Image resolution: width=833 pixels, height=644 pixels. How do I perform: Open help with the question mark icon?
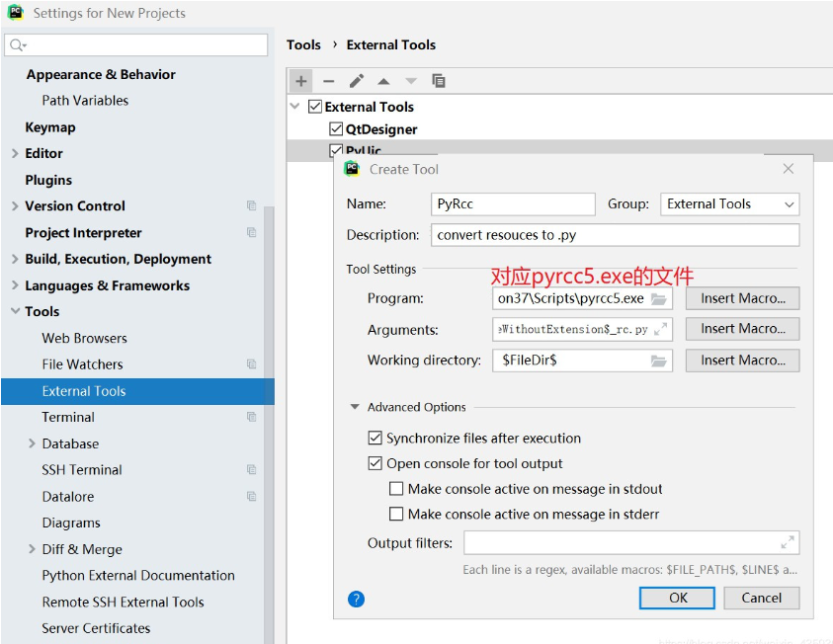click(x=357, y=599)
